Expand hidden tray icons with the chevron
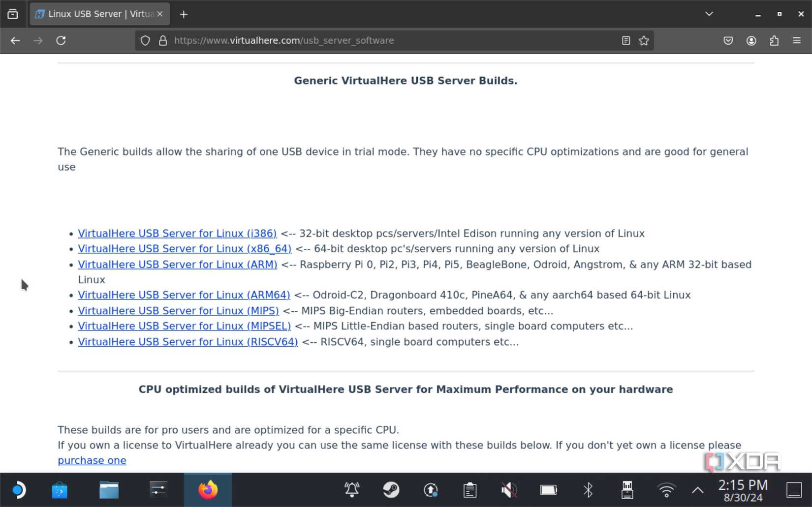812x507 pixels. [x=697, y=490]
